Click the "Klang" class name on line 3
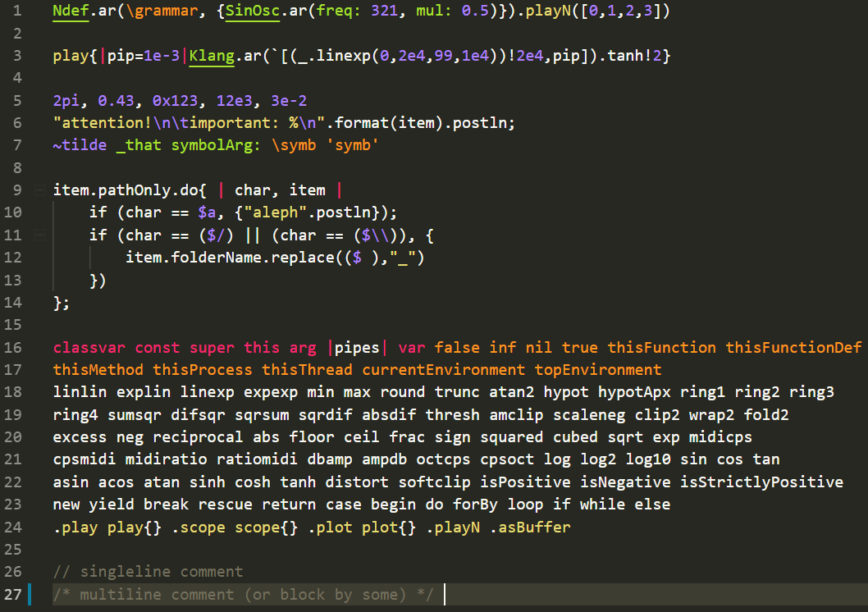Screen dimensions: 868x612 click(212, 55)
